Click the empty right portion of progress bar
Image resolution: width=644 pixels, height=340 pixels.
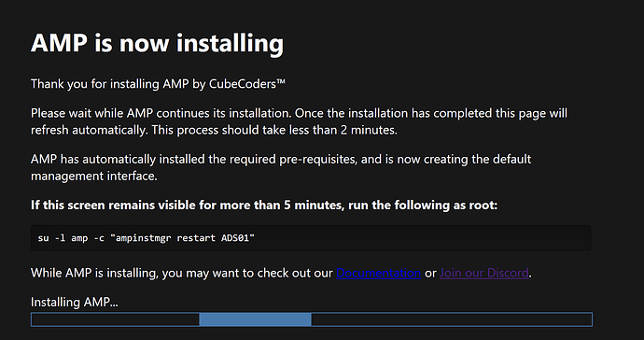pyautogui.click(x=452, y=319)
